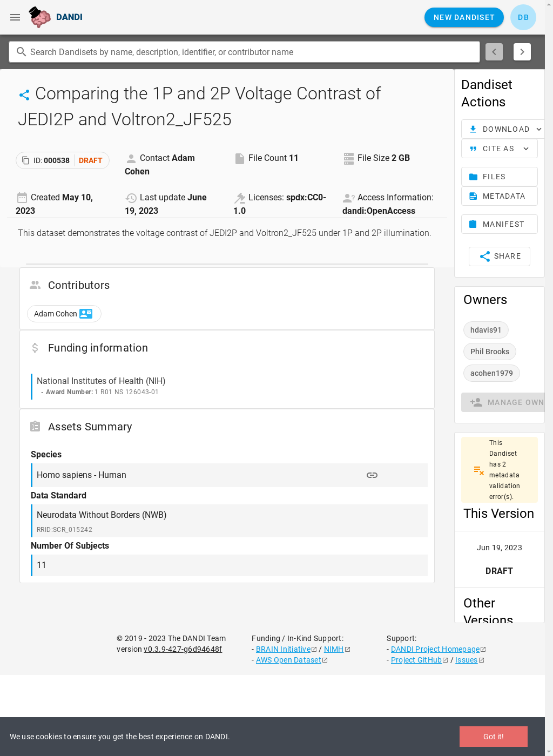Click the DRAFT status badge next to ID
553x756 pixels.
pos(91,160)
